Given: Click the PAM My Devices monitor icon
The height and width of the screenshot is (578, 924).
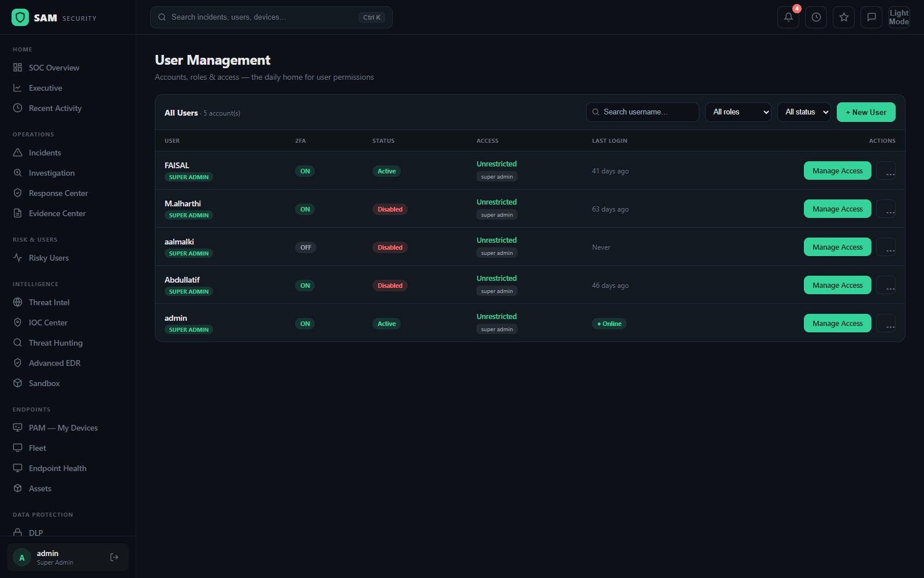Looking at the screenshot, I should click(x=17, y=428).
